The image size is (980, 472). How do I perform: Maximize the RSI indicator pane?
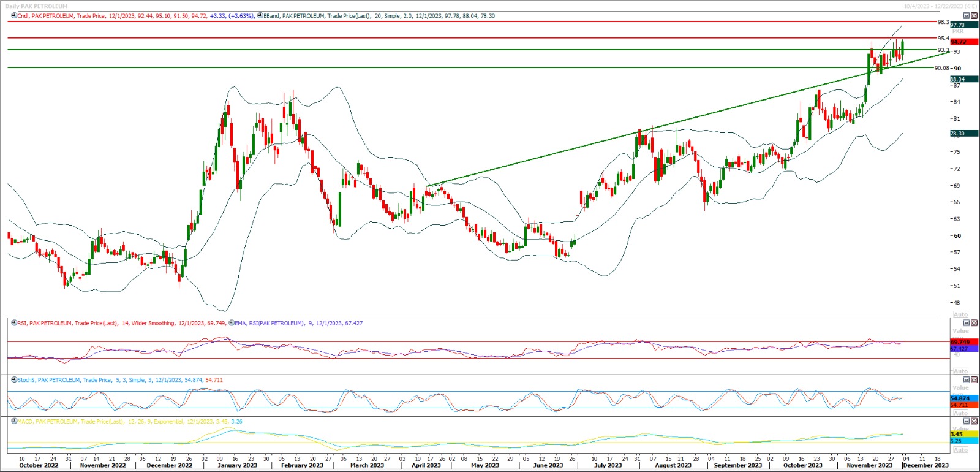pyautogui.click(x=967, y=323)
